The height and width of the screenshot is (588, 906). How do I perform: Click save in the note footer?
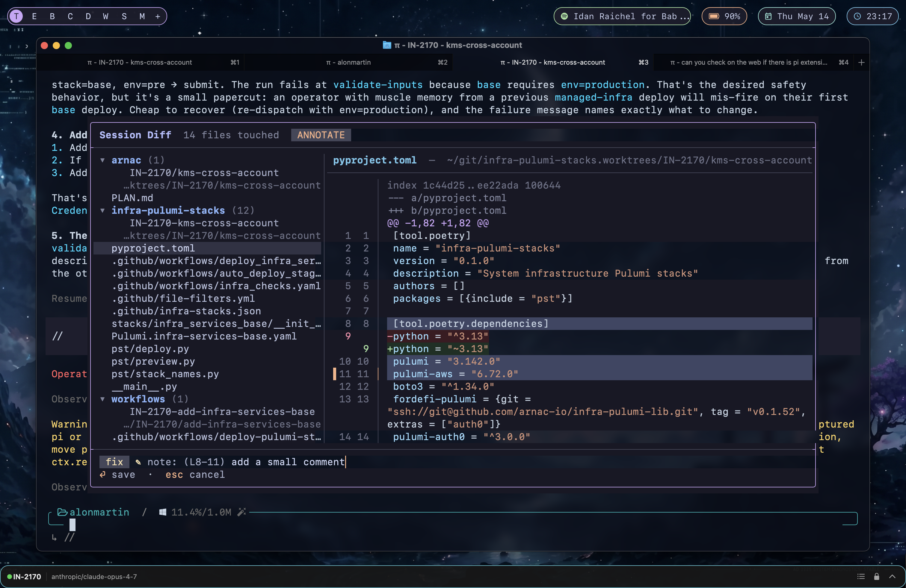[117, 475]
